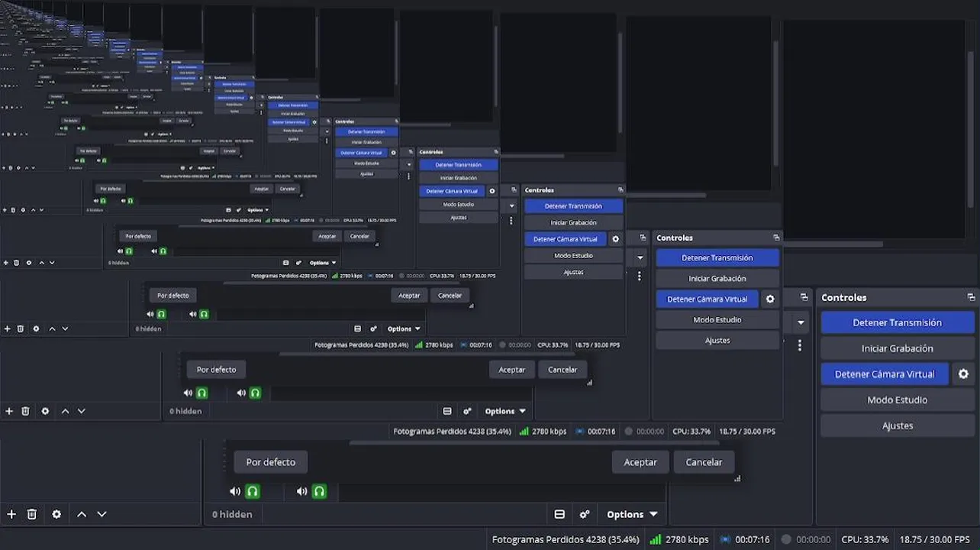The width and height of the screenshot is (980, 550).
Task: Undock Controles panel in the largest mirrored copy
Action: 776,238
